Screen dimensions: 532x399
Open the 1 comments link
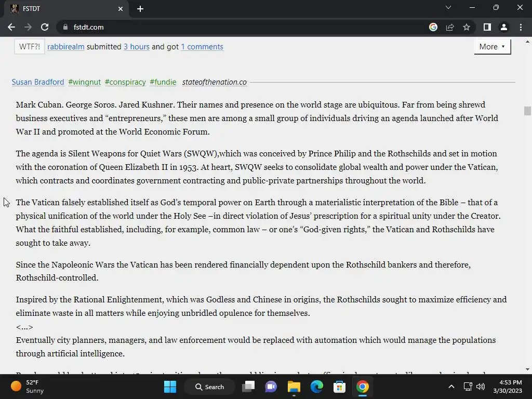pos(202,47)
